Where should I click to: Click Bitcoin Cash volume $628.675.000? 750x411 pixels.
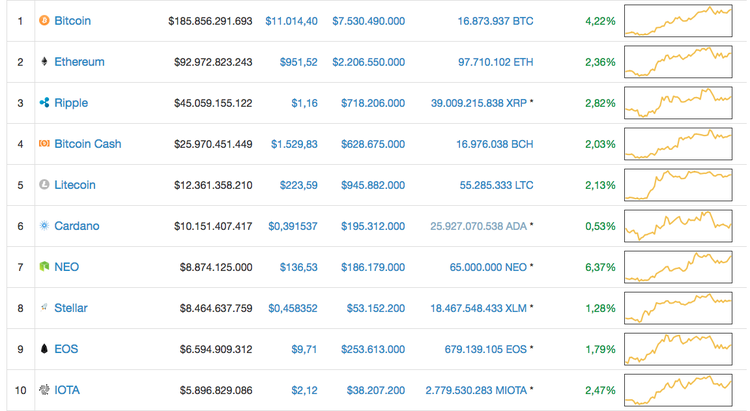pyautogui.click(x=373, y=144)
